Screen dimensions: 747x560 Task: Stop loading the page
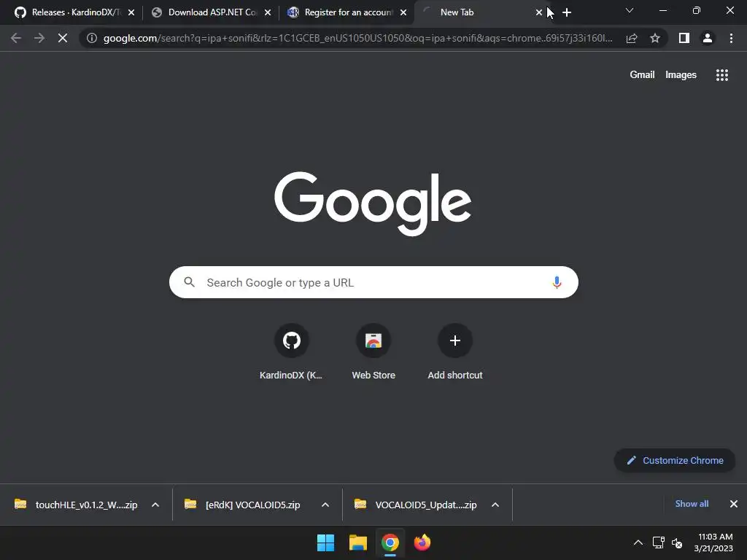[63, 38]
